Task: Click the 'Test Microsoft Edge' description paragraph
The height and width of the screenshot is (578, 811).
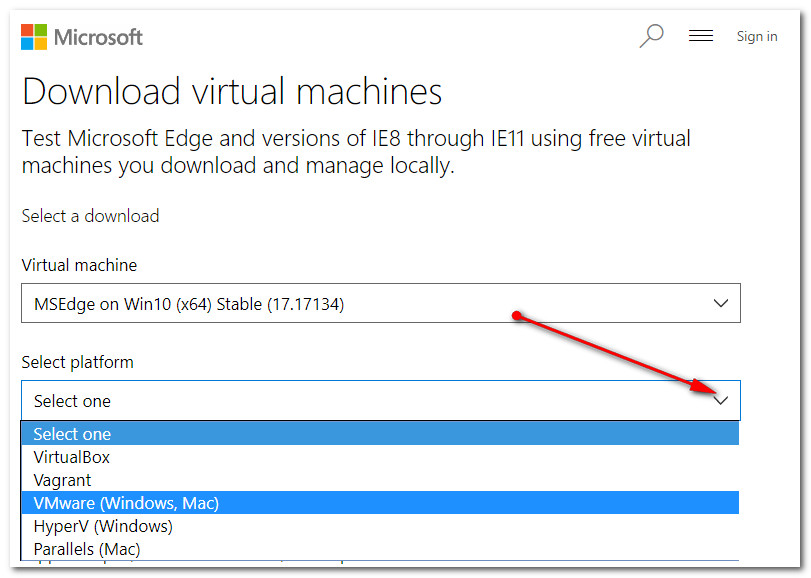Action: 356,152
